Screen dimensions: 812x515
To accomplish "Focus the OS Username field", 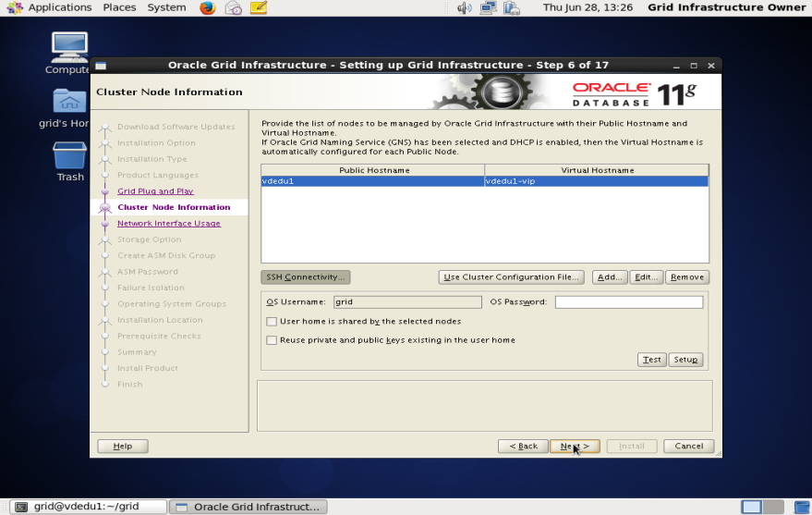I will [407, 302].
